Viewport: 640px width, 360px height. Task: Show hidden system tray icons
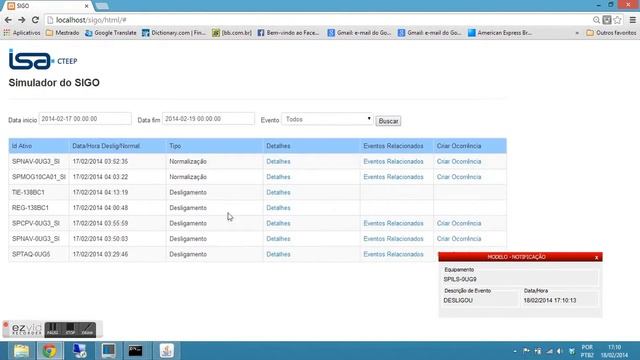[515, 351]
